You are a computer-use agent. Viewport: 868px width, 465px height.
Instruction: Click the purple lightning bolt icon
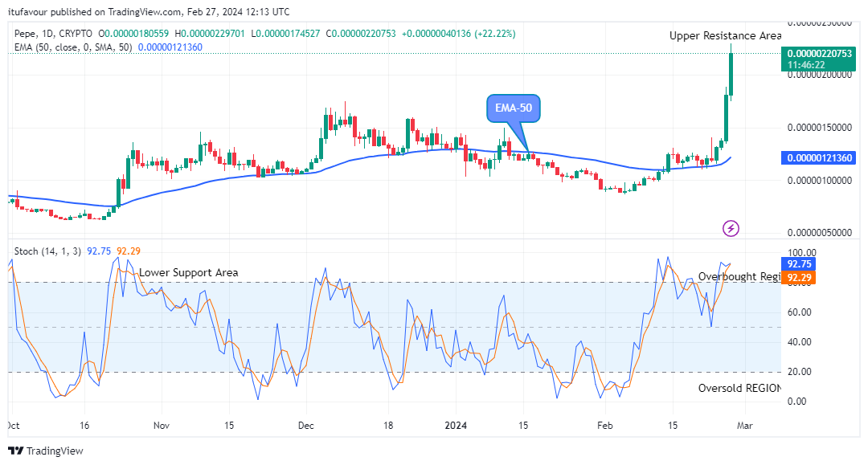point(731,228)
